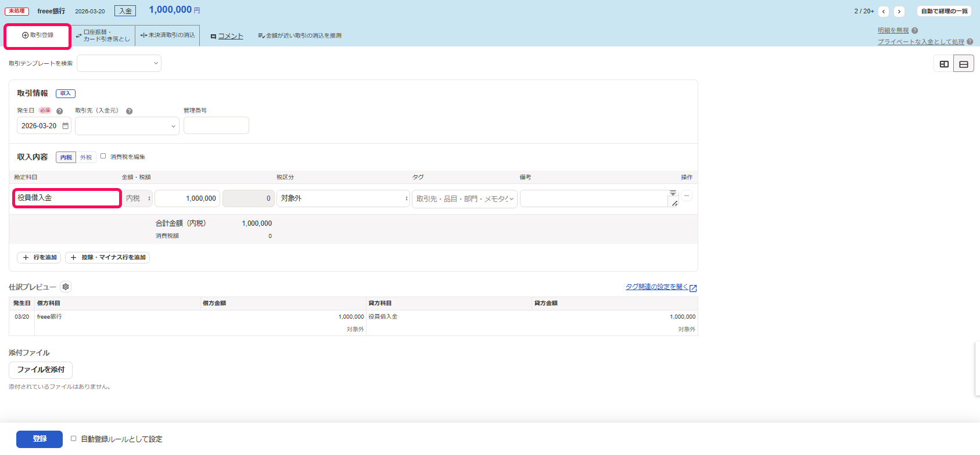Viewport: 980px width, 455px height.
Task: Click the 管理番号 input field
Action: pyautogui.click(x=216, y=126)
